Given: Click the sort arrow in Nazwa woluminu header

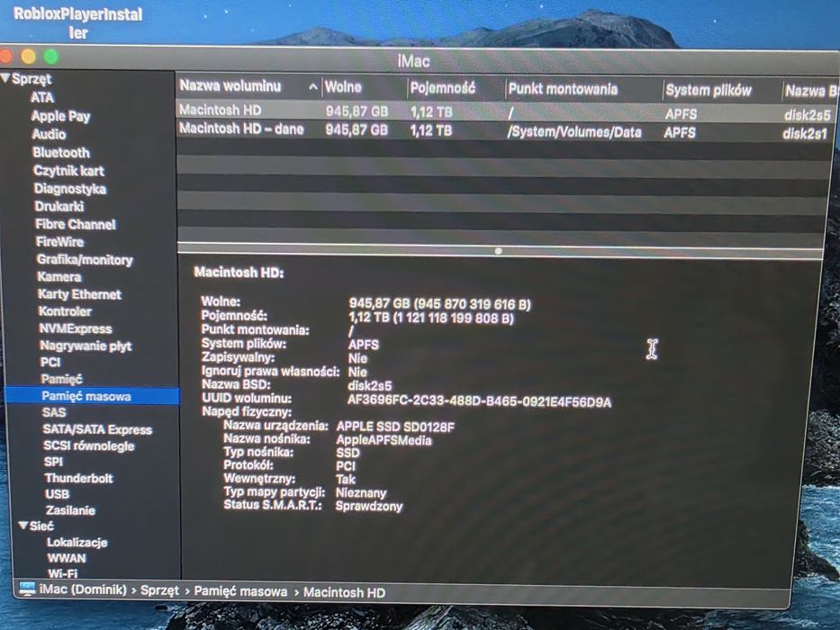Looking at the screenshot, I should 312,86.
